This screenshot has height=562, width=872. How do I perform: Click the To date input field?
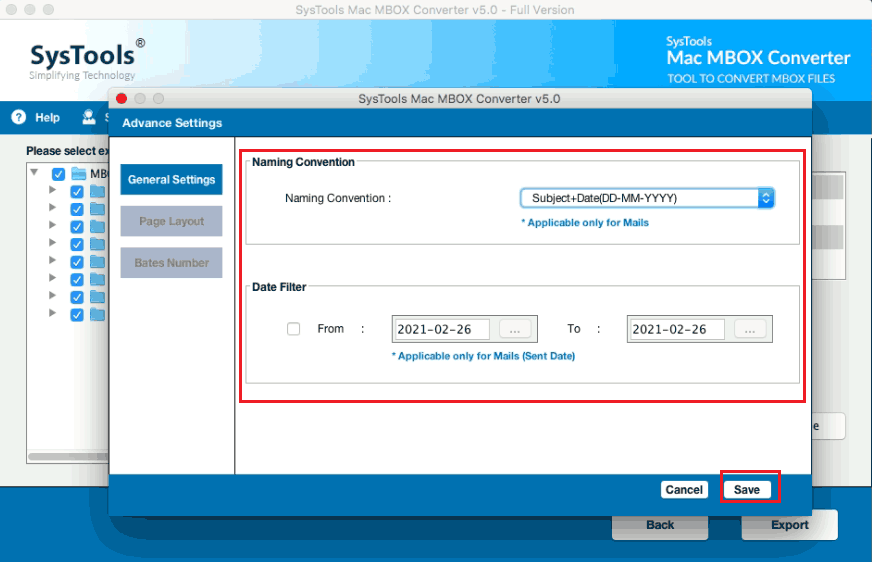point(676,329)
